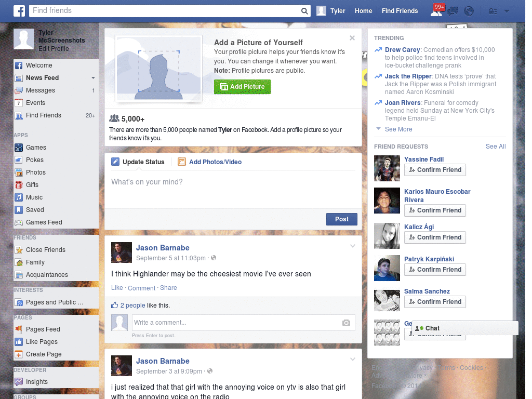Select the Update Status tab
This screenshot has height=399, width=532.
138,162
